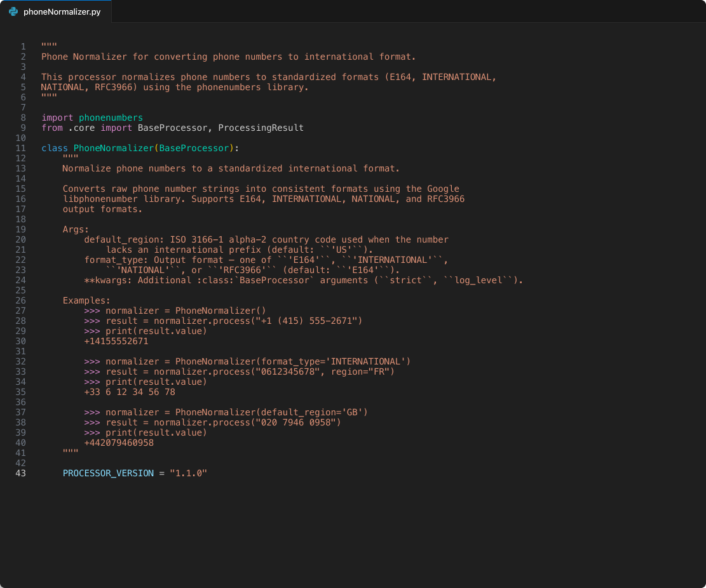Click process("+1 (415) 555-2671") line
Image resolution: width=706 pixels, height=588 pixels.
coord(223,321)
